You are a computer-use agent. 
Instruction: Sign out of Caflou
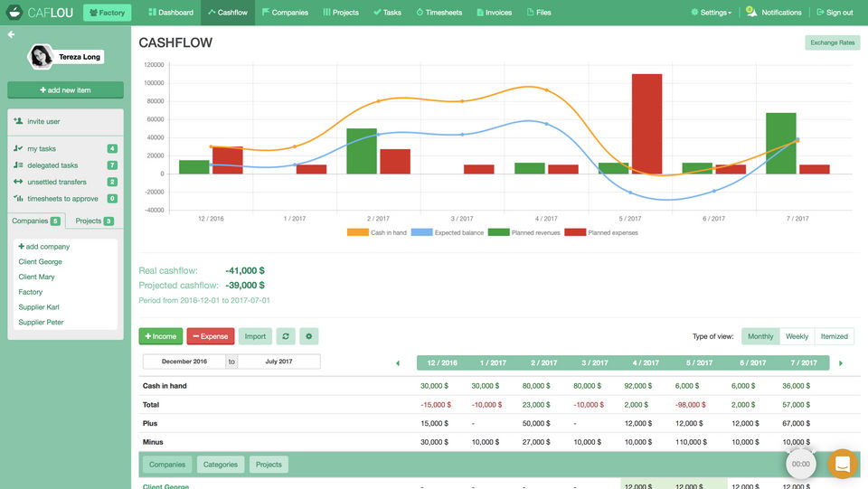[x=835, y=12]
